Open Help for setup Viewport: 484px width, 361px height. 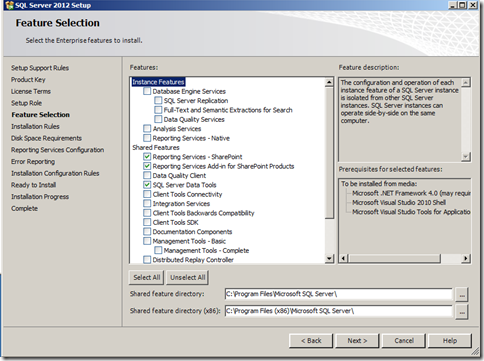(450, 341)
